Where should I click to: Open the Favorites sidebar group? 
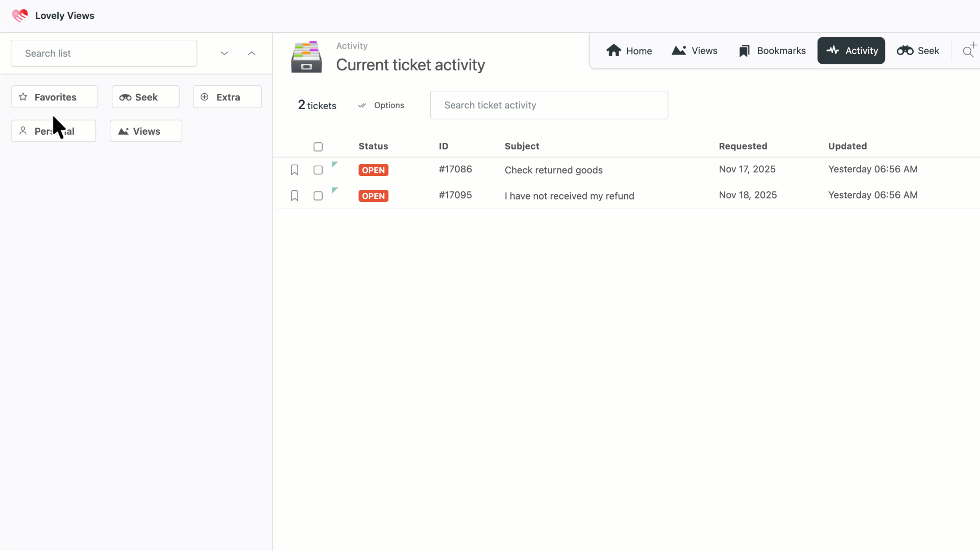click(x=55, y=97)
